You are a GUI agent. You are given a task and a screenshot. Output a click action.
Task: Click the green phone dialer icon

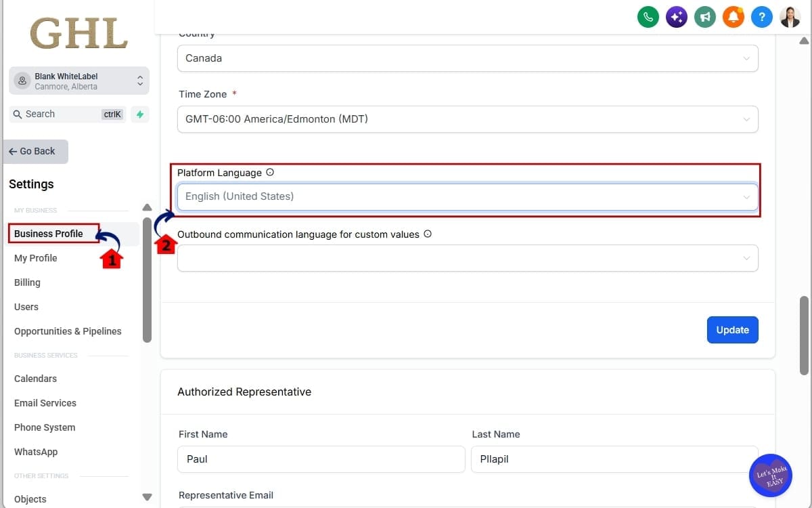[x=648, y=17]
